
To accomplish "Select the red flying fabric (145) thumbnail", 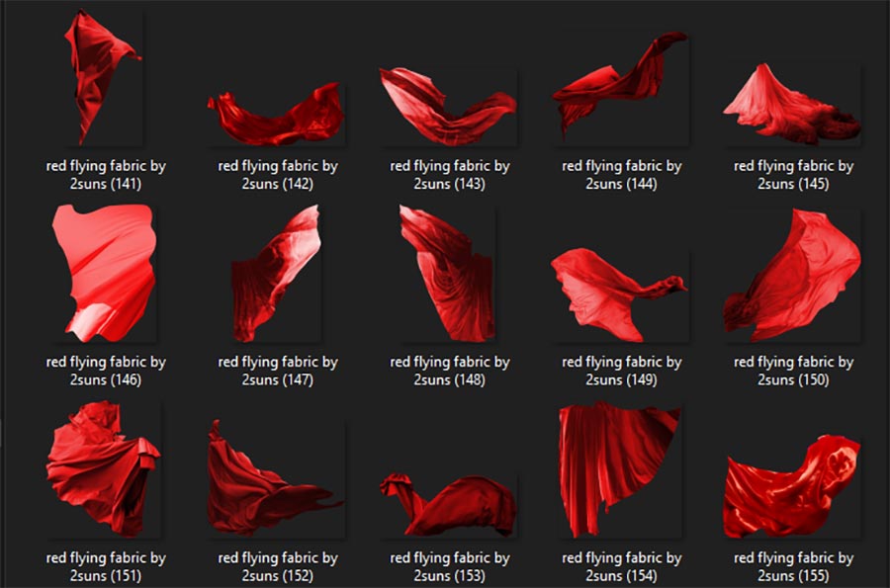I will tap(792, 104).
